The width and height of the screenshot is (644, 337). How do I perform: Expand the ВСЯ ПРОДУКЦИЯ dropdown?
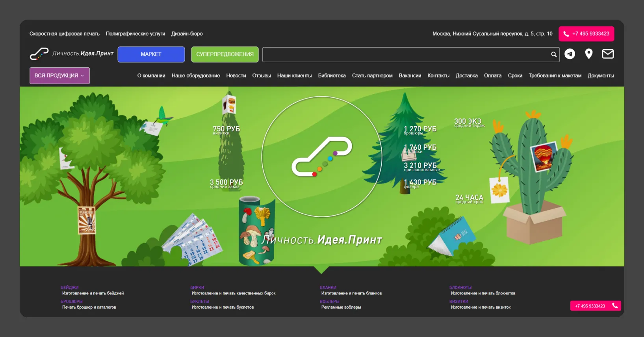point(59,76)
